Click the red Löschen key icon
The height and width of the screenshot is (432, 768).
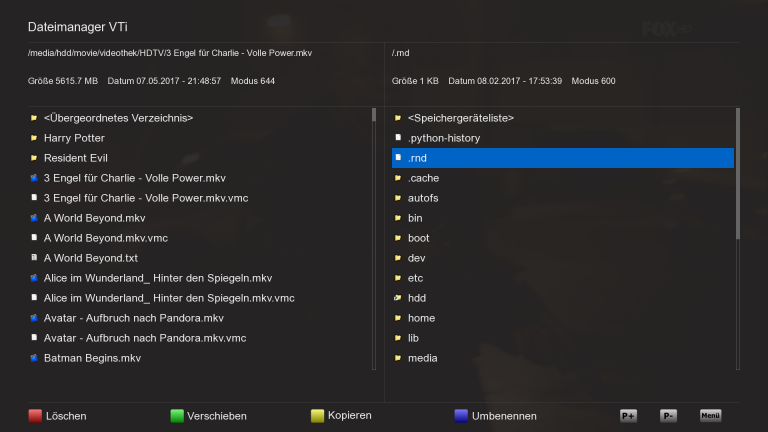tap(35, 415)
